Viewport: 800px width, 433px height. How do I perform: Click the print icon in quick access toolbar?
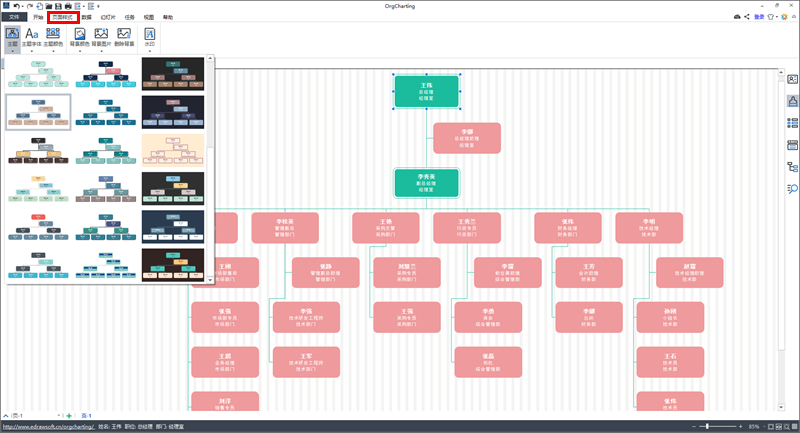pos(68,6)
